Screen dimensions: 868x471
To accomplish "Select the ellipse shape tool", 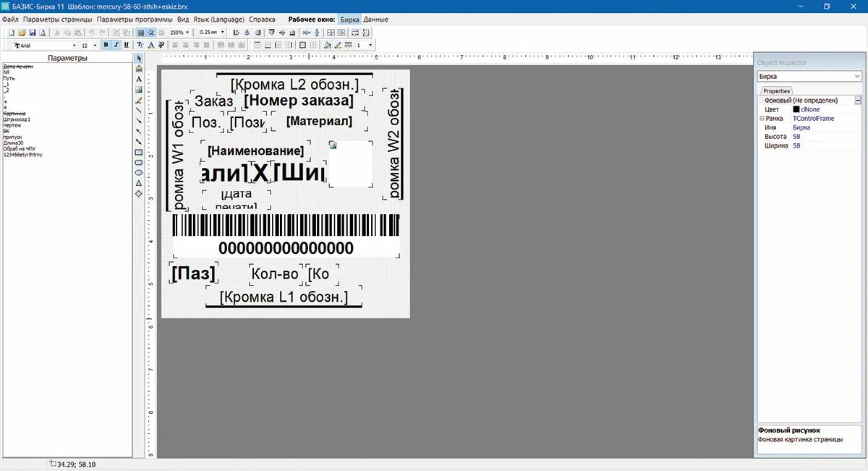I will [x=138, y=173].
